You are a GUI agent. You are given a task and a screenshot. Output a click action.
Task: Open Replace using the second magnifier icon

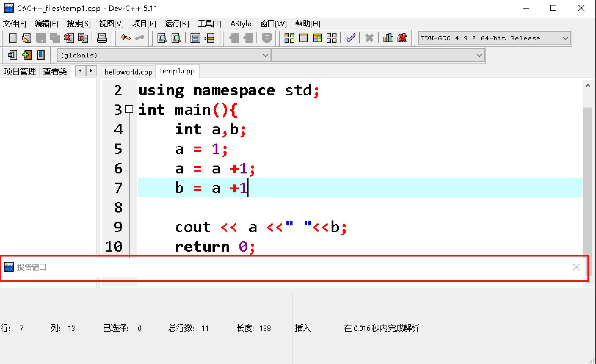(177, 38)
